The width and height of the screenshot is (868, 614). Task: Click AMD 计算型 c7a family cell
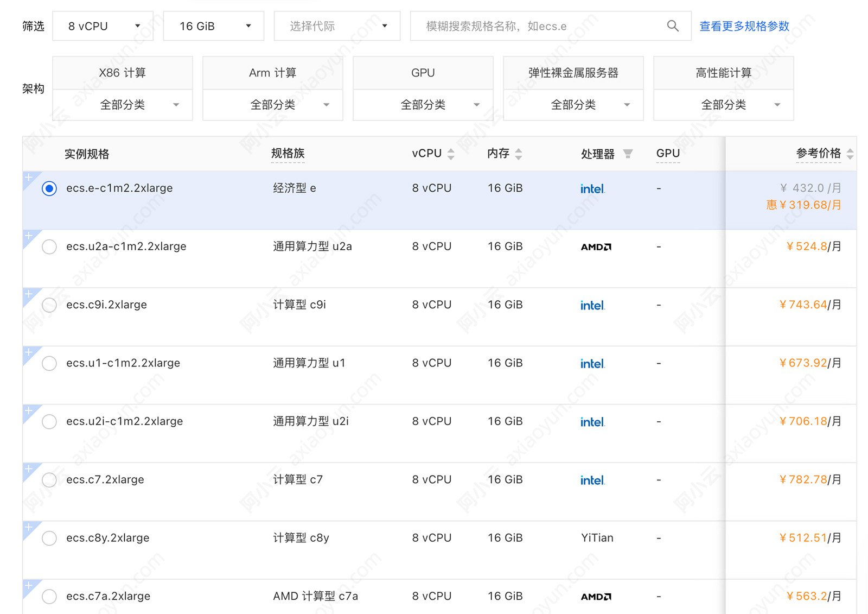click(x=316, y=596)
